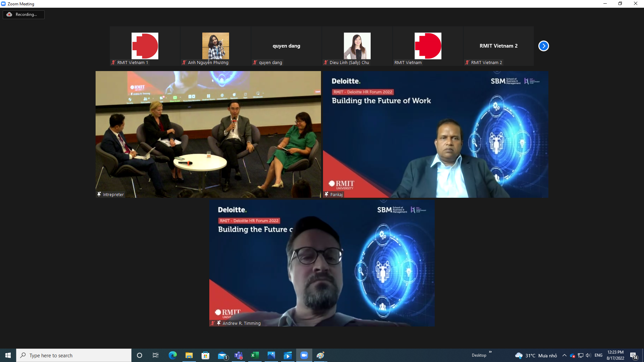Open the weather widget showing 31°C

[536, 355]
